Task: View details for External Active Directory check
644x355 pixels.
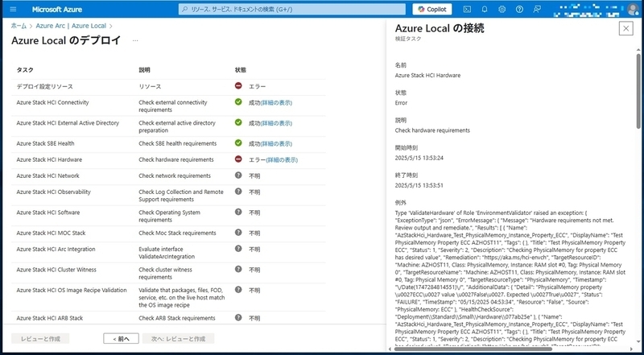Action: click(276, 123)
